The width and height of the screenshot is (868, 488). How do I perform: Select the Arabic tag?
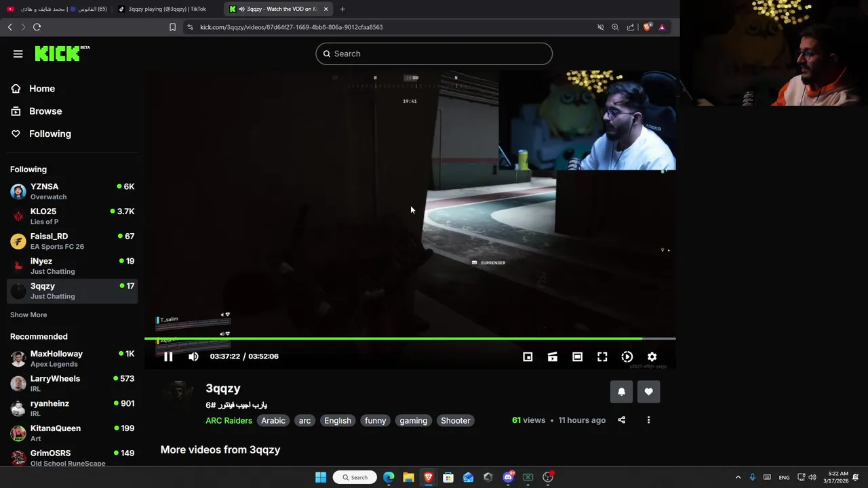pos(273,420)
